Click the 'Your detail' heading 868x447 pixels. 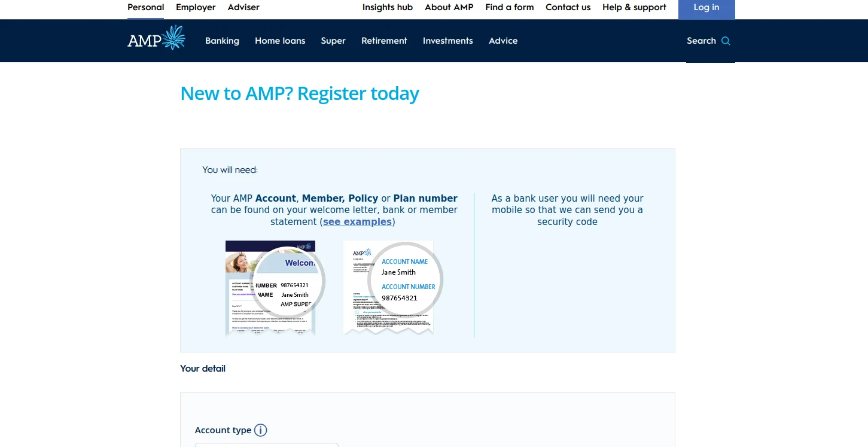203,369
